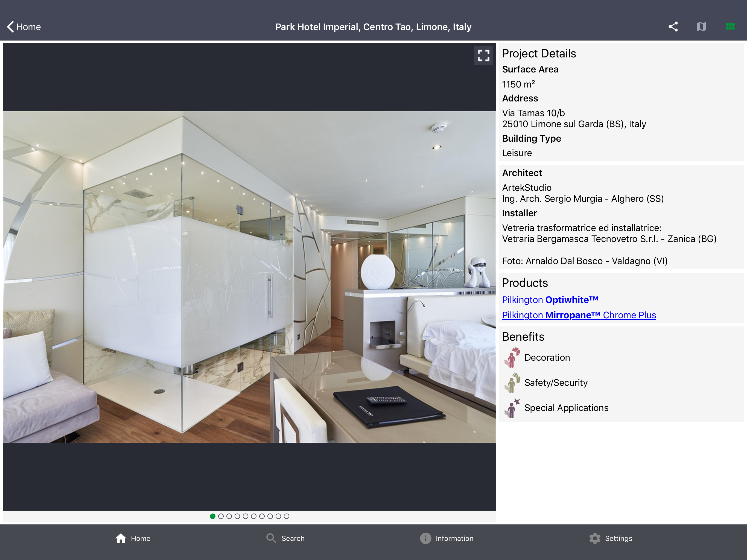Select the Leisure building type value
Screen dimensions: 747x560
click(x=517, y=153)
